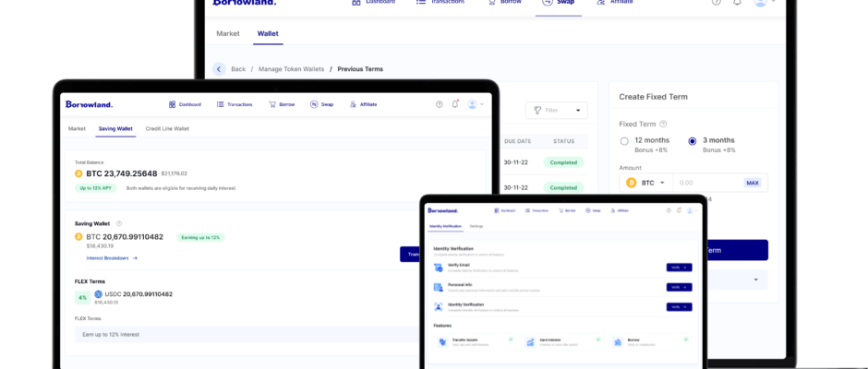This screenshot has width=868, height=369.
Task: Click help icon beside Fixed Term label
Action: [663, 124]
